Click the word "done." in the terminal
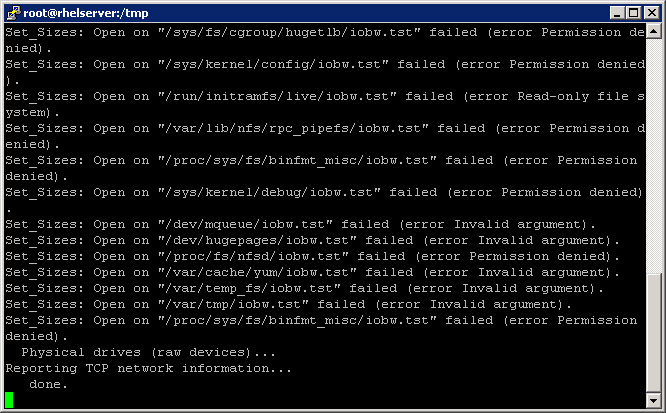Screen dimensions: 666x413 (49, 384)
